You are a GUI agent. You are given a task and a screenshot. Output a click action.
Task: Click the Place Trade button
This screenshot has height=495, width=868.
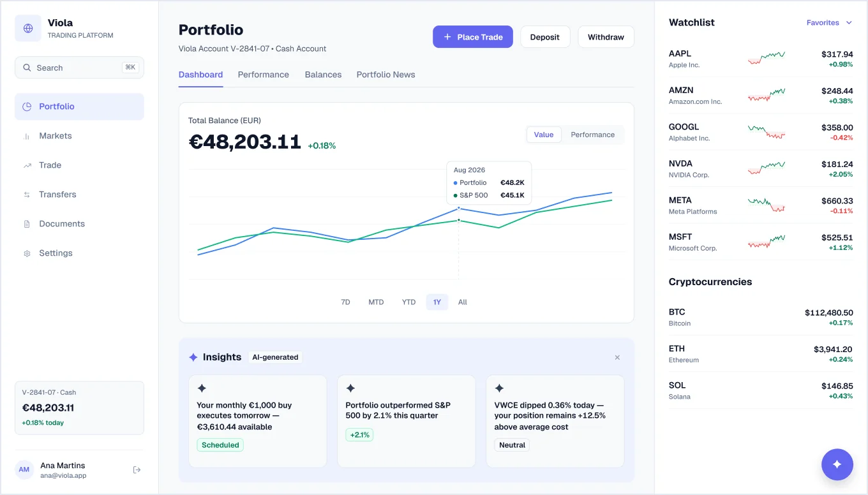click(x=473, y=37)
